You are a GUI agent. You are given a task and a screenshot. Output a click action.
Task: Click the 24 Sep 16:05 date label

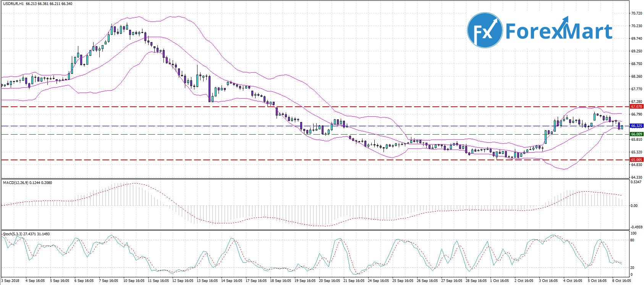379,281
